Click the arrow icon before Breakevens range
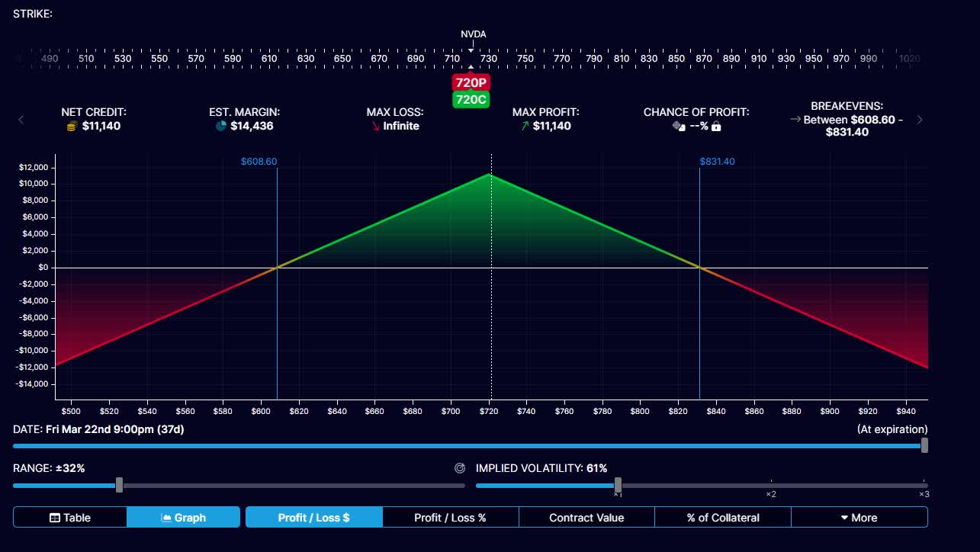The width and height of the screenshot is (980, 552). [795, 120]
